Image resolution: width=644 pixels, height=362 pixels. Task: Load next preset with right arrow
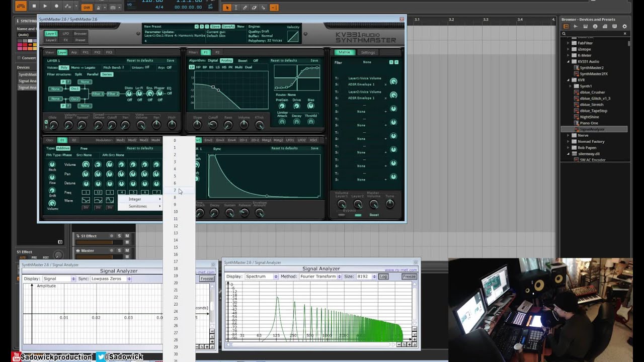coord(202,26)
